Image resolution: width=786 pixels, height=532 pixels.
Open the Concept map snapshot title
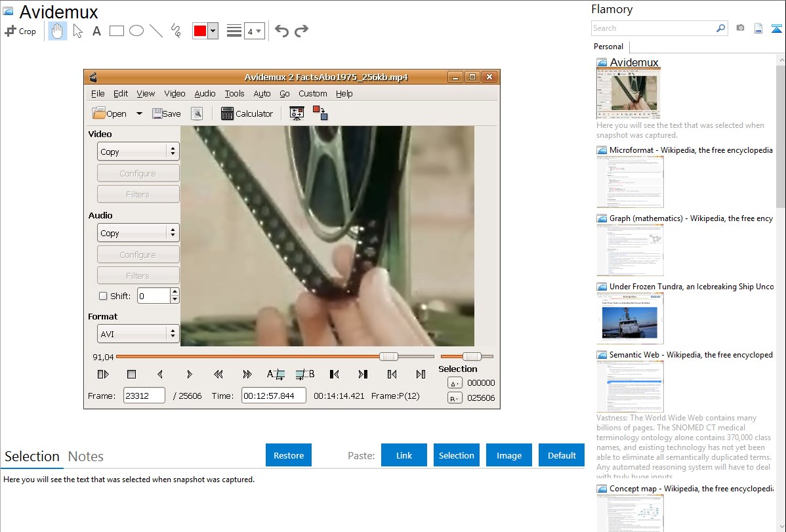[691, 488]
